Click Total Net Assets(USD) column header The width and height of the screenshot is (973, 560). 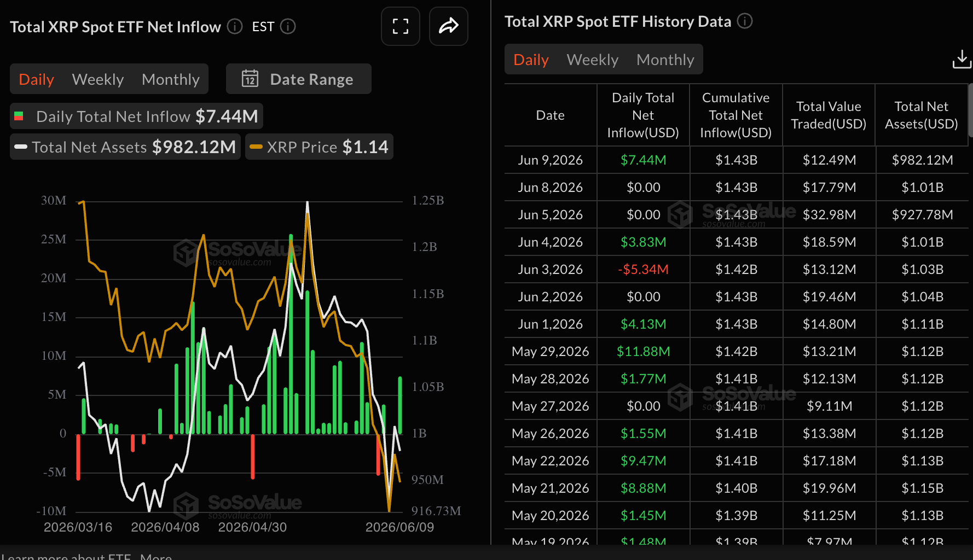point(922,115)
